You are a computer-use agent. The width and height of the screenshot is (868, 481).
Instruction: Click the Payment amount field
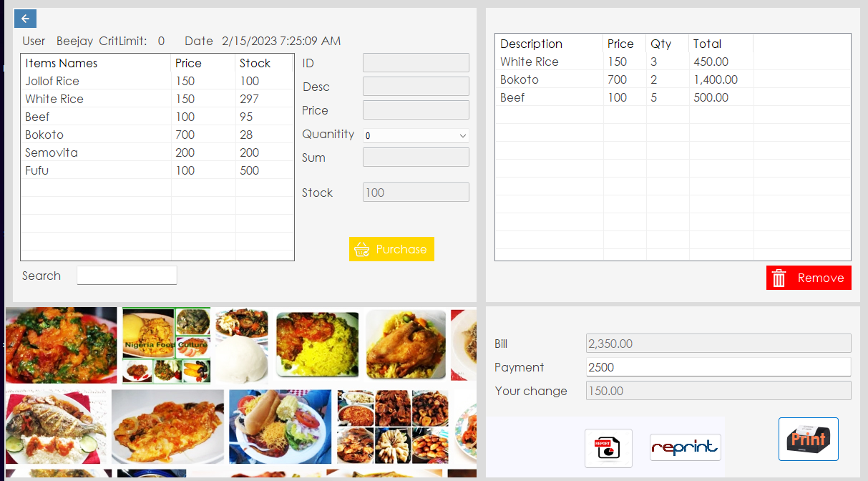[x=718, y=366]
